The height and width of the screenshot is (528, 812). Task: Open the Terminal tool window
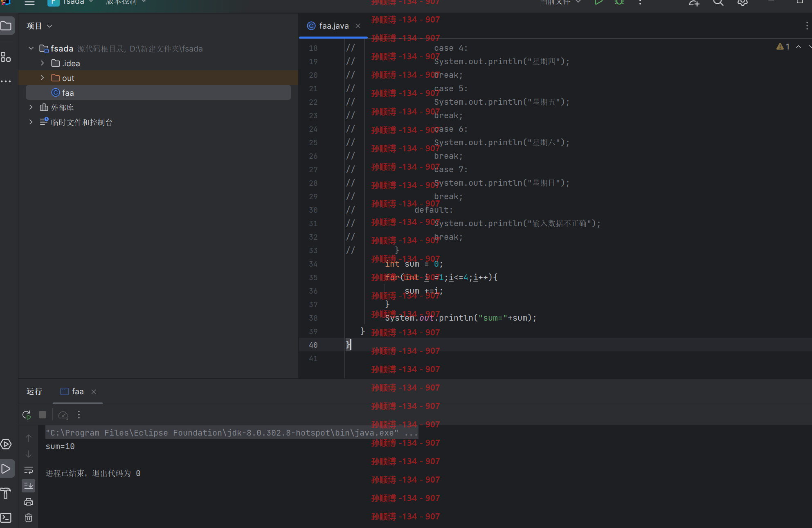tap(6, 517)
